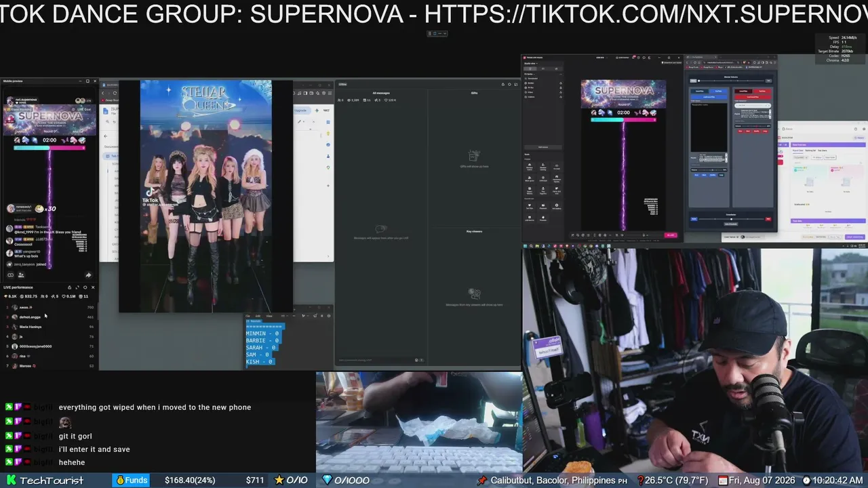The image size is (868, 488).
Task: Click the lock icon in LIVE performance header
Action: tap(68, 287)
